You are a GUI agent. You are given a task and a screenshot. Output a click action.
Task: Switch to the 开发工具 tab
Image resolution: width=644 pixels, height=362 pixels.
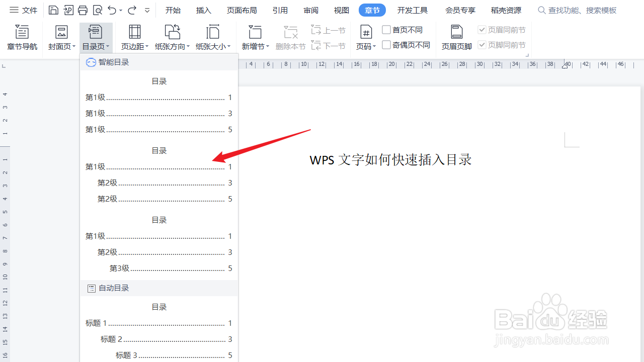(x=413, y=10)
